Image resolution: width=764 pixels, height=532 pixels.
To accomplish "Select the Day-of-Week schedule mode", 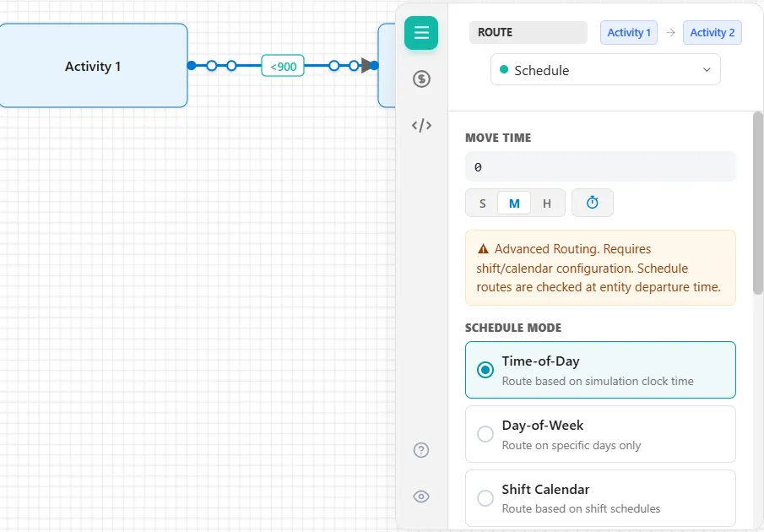I will point(600,433).
